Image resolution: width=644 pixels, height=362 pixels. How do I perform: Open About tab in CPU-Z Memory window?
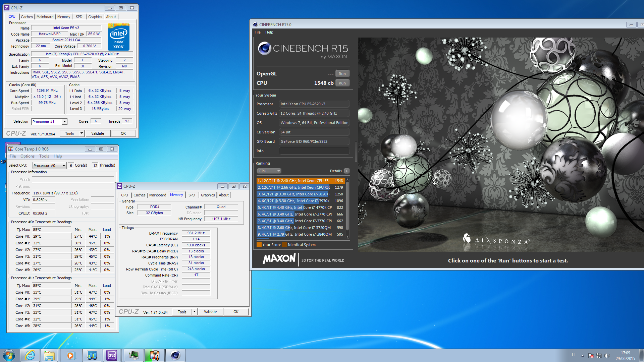224,195
